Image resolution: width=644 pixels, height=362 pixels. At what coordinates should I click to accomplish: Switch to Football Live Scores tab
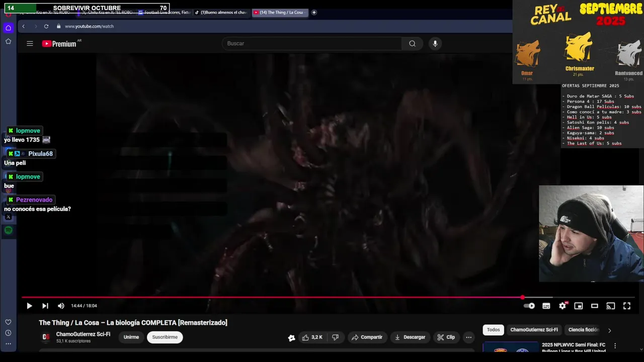click(x=165, y=13)
